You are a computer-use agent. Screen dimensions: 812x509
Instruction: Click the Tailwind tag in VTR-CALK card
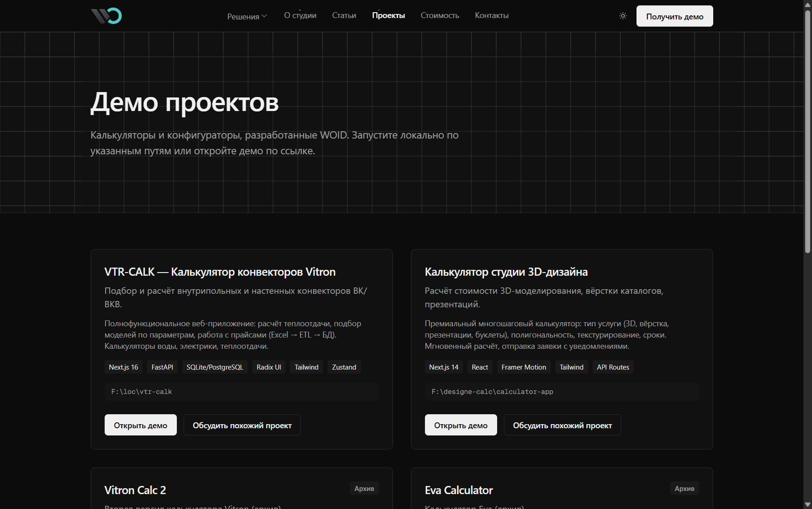tap(307, 367)
